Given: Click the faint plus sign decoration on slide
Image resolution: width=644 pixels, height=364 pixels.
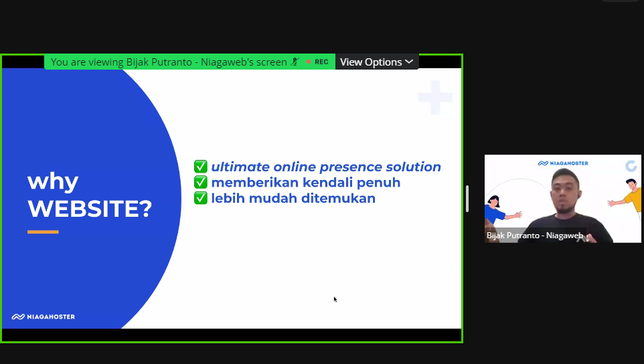Looking at the screenshot, I should pos(435,98).
